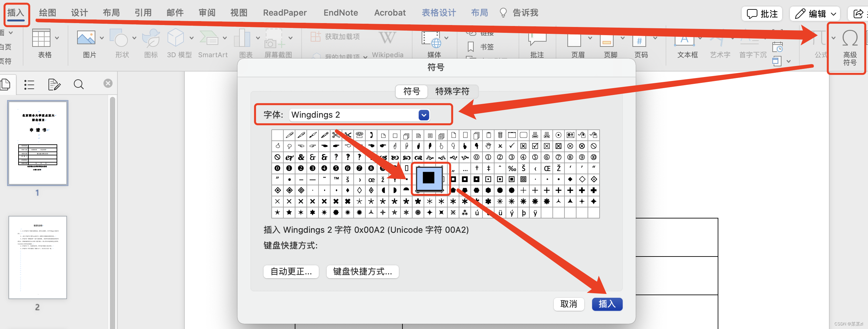This screenshot has height=329, width=868.
Task: Click the 媒体 media icon
Action: coord(431,40)
